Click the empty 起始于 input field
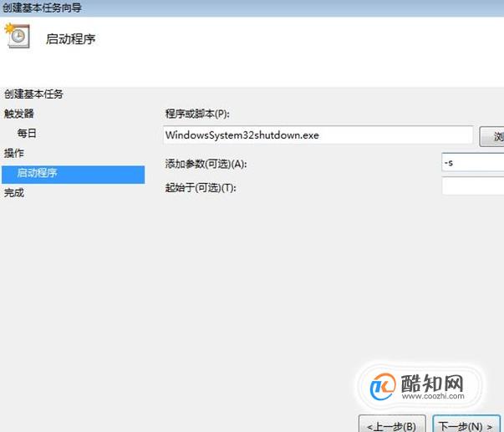The image size is (504, 432). 473,186
